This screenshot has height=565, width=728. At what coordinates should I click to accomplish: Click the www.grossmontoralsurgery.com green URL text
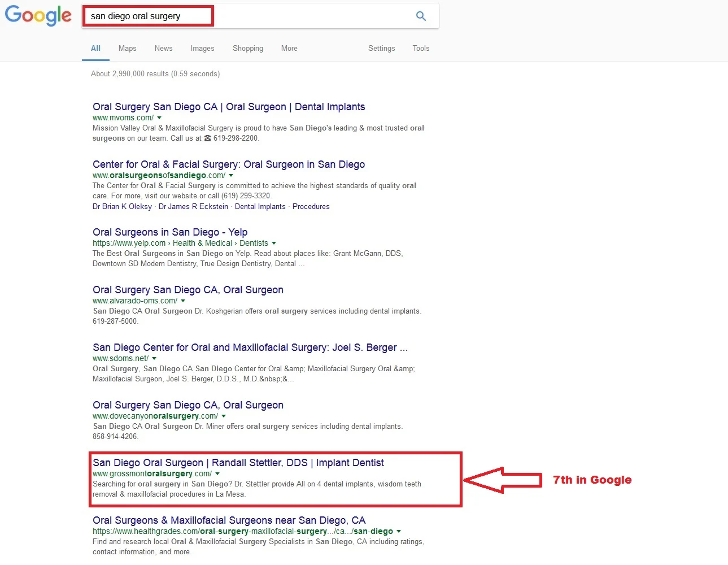tap(152, 474)
